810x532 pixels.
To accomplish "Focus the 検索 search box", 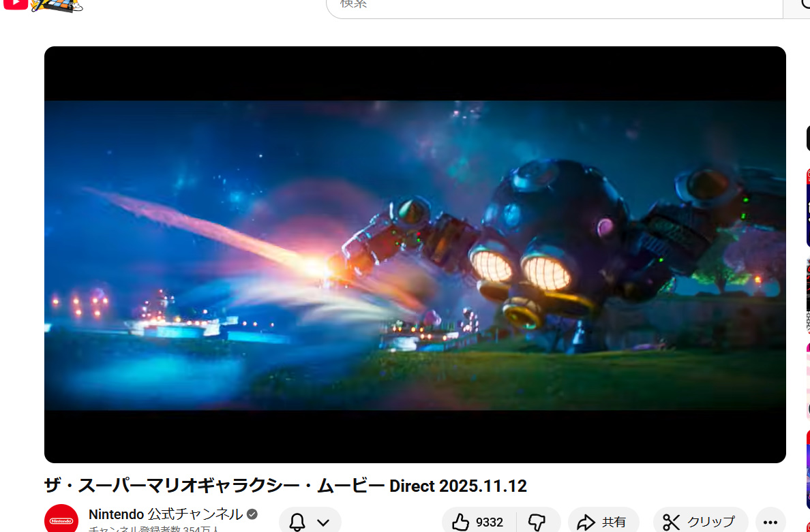I will 554,5.
